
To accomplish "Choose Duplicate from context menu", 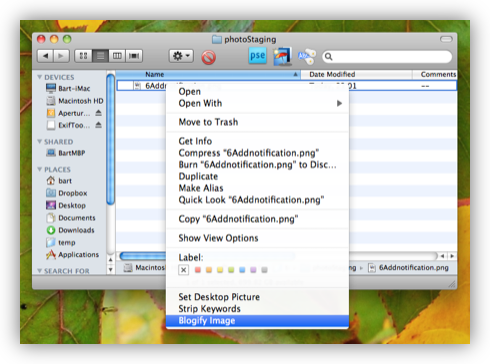I will click(x=257, y=176).
